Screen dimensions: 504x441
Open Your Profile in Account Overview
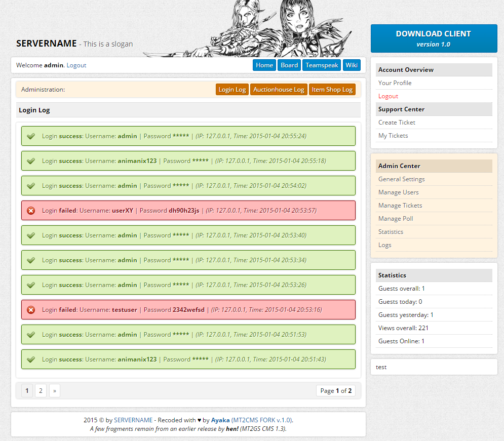[x=395, y=83]
